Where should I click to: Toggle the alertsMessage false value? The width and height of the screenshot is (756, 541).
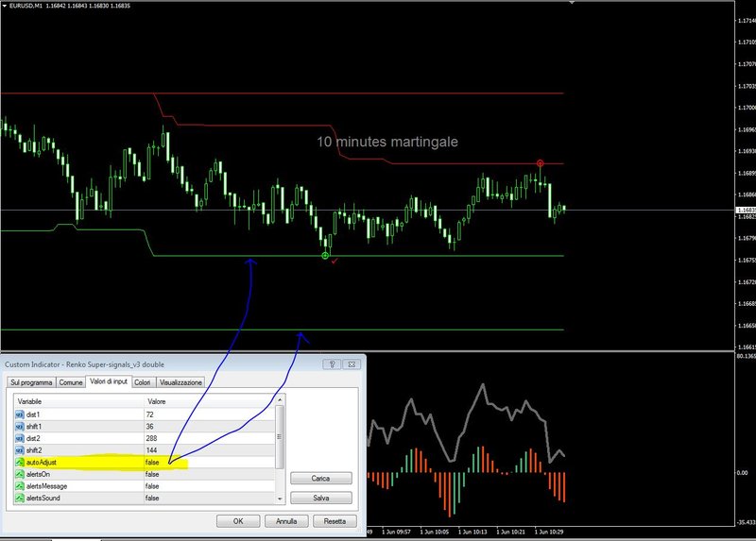(152, 486)
